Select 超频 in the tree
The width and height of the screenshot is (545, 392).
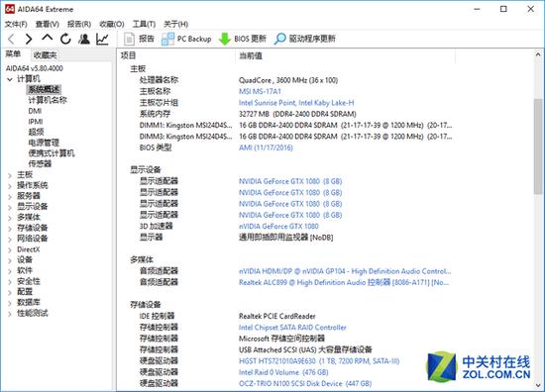36,132
